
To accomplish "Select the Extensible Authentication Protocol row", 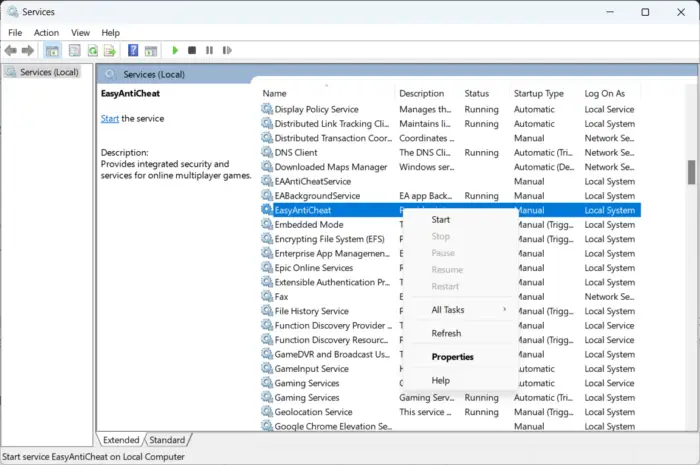I will tap(450, 282).
